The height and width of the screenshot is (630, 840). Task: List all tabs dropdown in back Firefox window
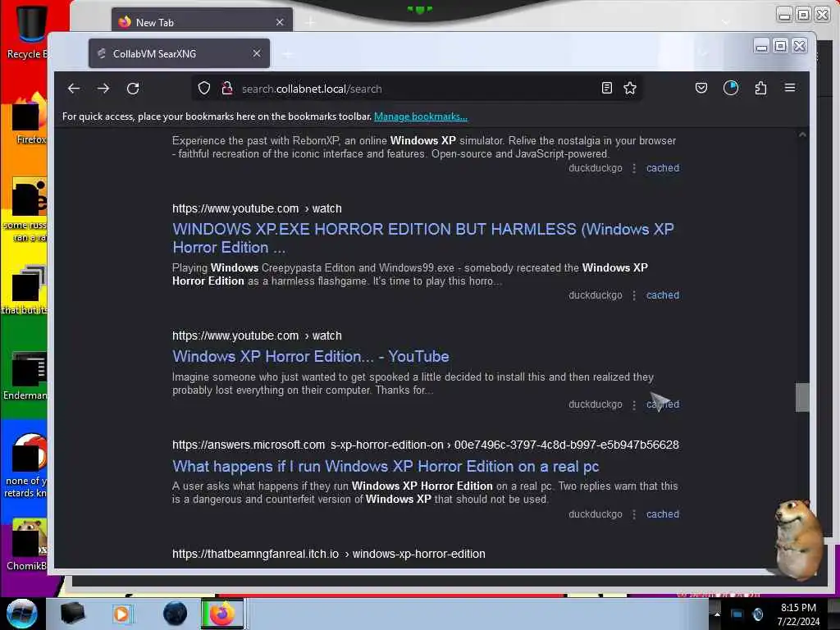[726, 22]
